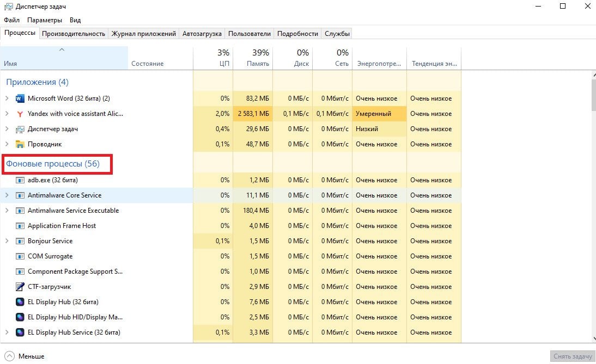
Task: Expand the Microsoft Word process group
Action: coord(7,98)
